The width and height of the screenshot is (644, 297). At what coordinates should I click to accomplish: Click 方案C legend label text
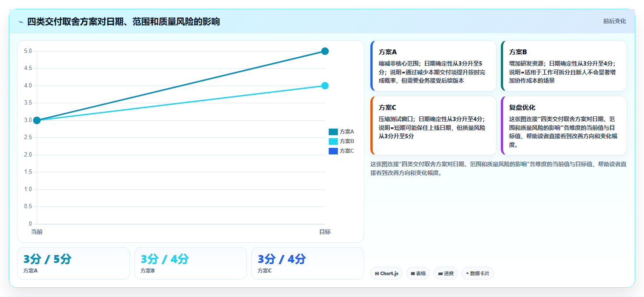tap(347, 151)
